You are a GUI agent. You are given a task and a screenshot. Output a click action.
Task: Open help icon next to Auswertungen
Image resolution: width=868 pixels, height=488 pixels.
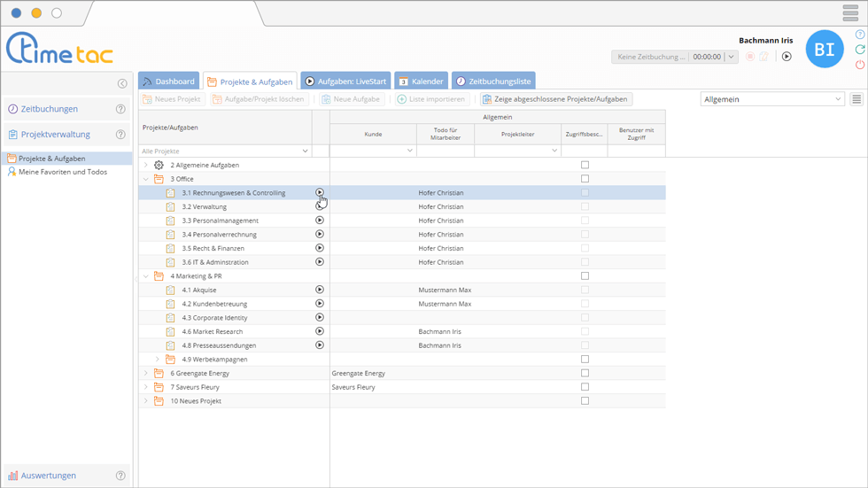121,476
